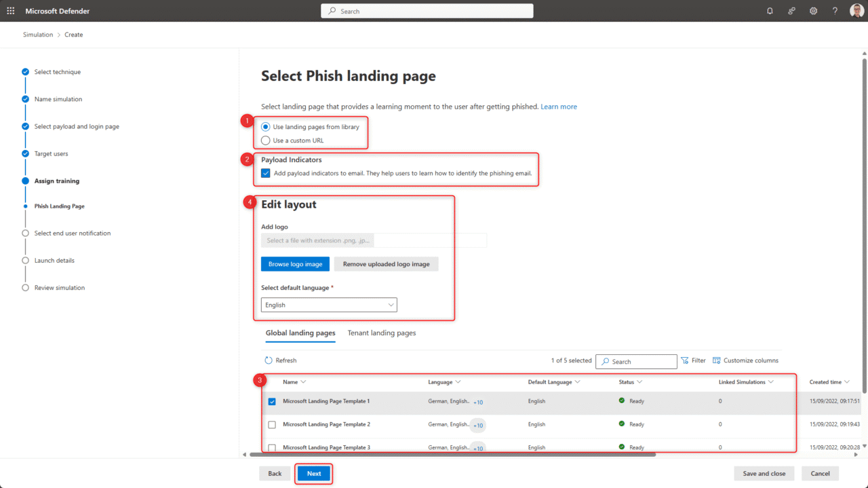Open the Help question mark
868x488 pixels.
(x=835, y=11)
